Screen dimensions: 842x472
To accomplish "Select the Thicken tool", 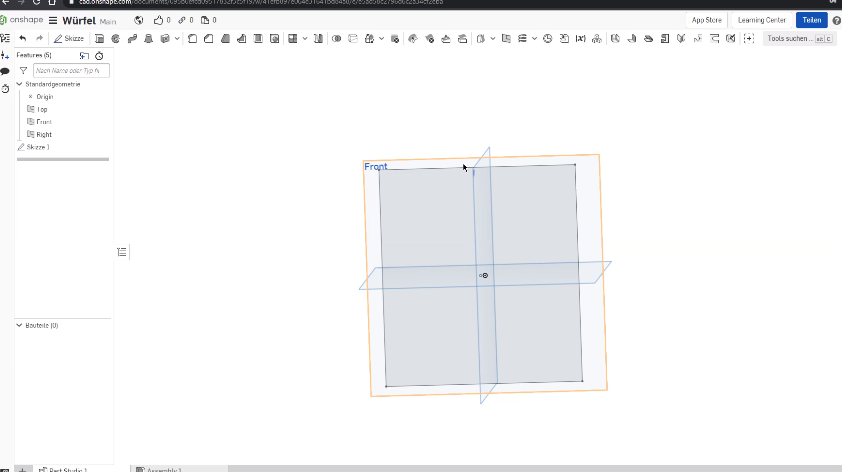I will pos(165,38).
